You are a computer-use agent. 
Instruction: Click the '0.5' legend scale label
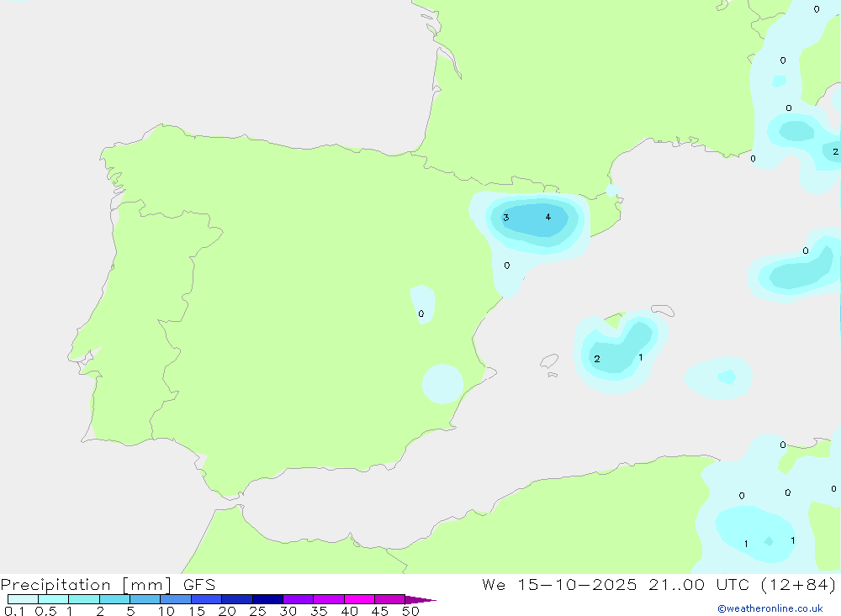tap(45, 611)
